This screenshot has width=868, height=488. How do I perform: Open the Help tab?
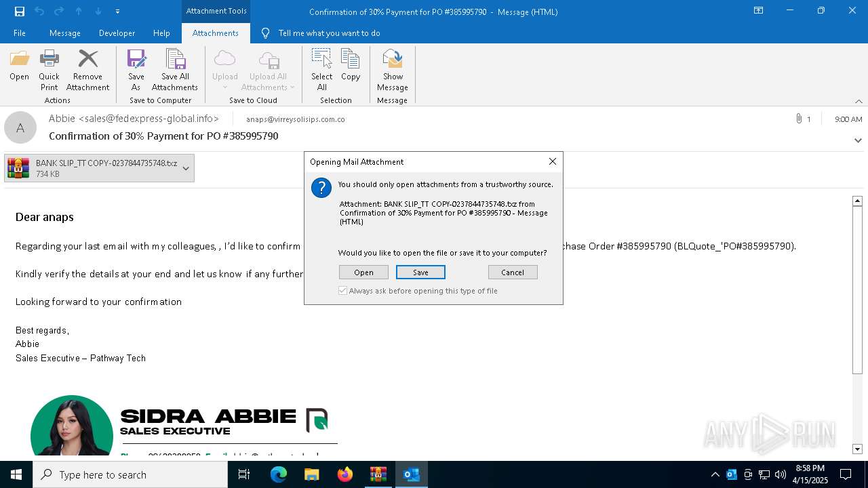[161, 33]
